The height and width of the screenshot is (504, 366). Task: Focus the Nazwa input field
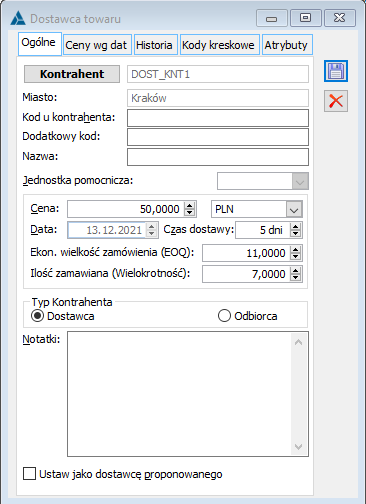click(x=218, y=157)
